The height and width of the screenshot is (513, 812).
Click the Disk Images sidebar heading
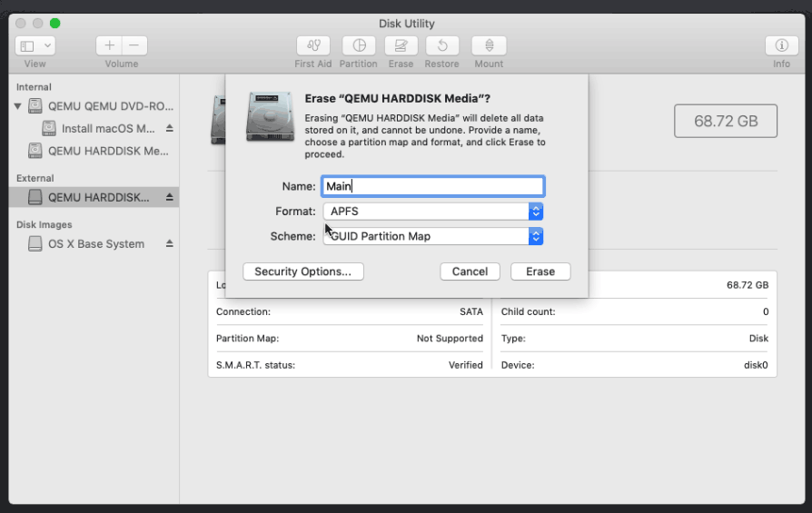point(44,224)
